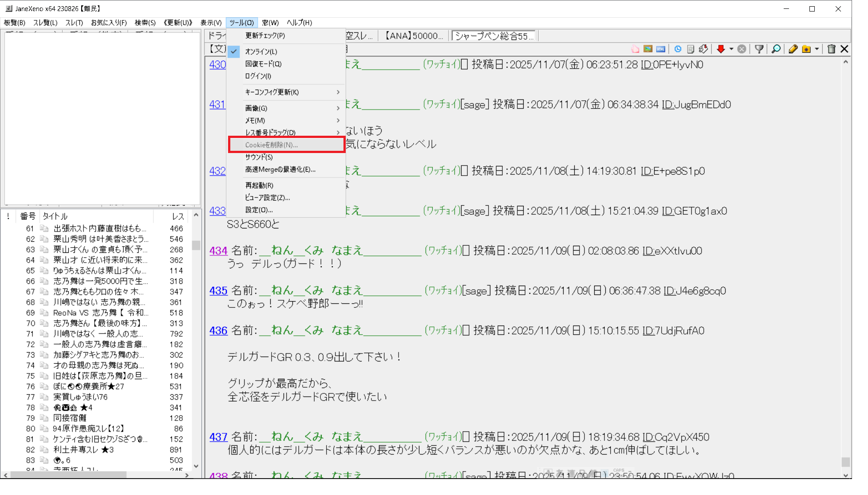Click the ID:eXXtIvu00 link in post 434
Viewport: 868px width, 495px height.
coord(672,251)
